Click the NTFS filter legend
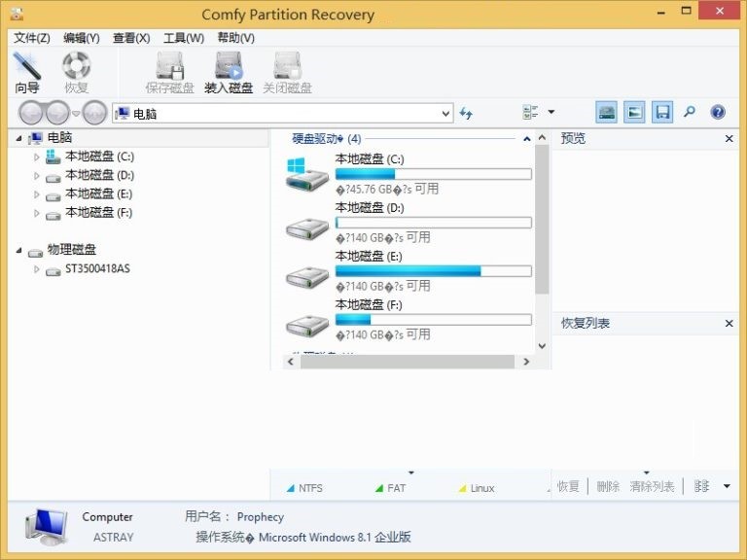Viewport: 747px width, 560px height. tap(304, 488)
